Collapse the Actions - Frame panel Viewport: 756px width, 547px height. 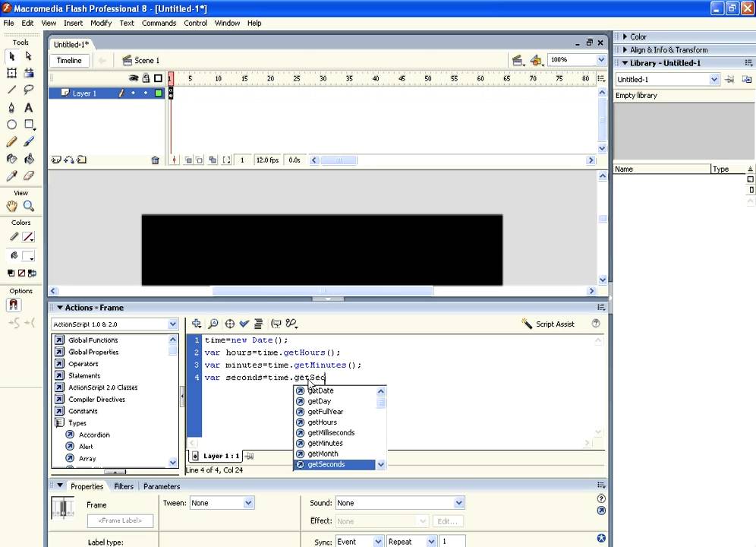pos(60,308)
